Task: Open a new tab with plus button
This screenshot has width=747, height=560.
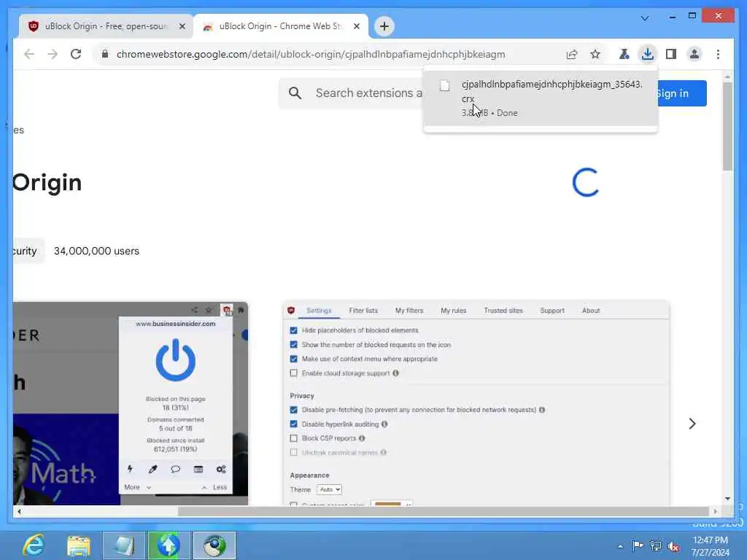Action: 384,26
